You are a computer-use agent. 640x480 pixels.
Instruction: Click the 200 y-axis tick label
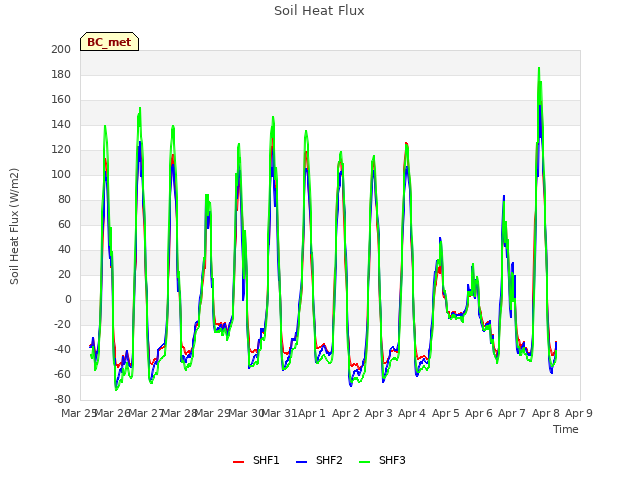pyautogui.click(x=61, y=49)
